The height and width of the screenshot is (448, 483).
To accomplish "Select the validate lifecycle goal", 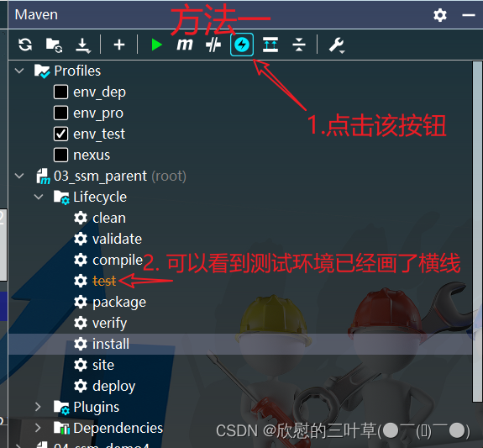I will click(x=117, y=239).
